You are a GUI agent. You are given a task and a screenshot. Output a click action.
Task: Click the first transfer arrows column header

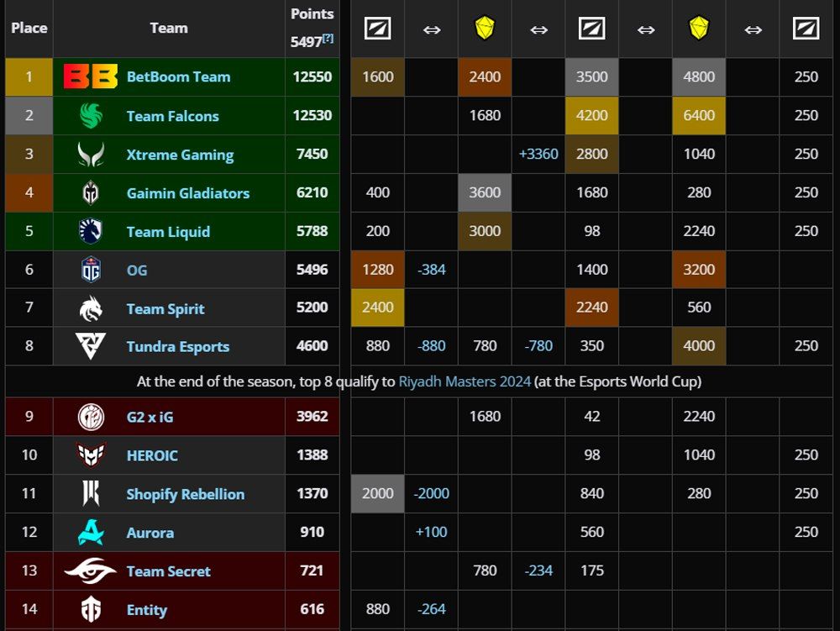coord(431,29)
